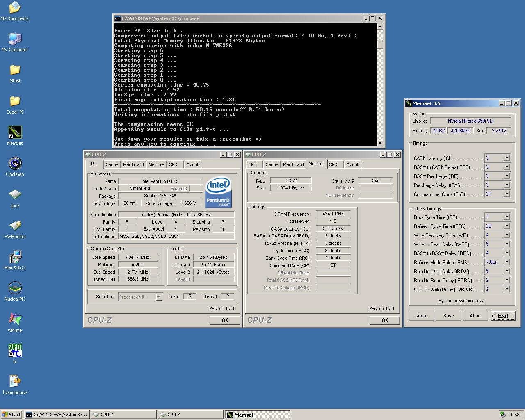Viewport: 525px width, 420px height.
Task: Click cmd window scroll up arrow
Action: coord(380,27)
